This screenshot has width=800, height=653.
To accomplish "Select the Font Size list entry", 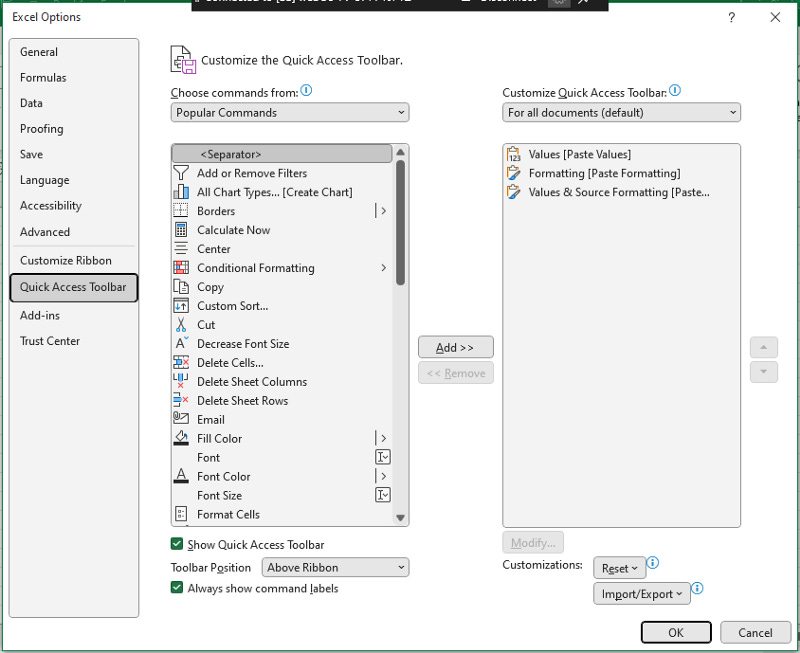I will click(282, 495).
